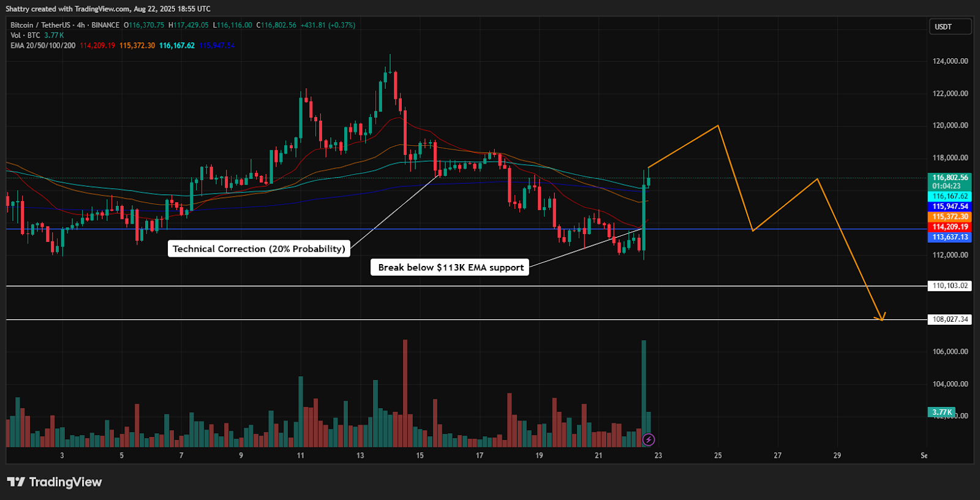The width and height of the screenshot is (980, 500).
Task: Open the USDT currency selector
Action: [950, 26]
